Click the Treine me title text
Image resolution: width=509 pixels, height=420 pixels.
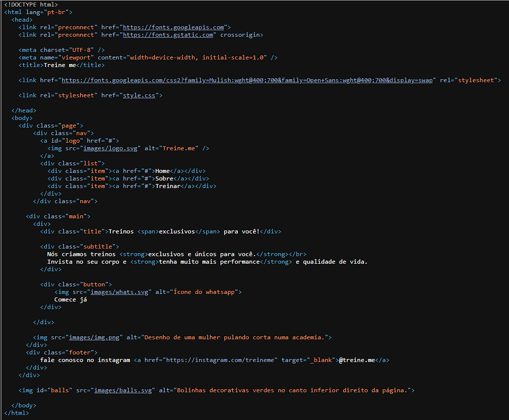[66, 65]
